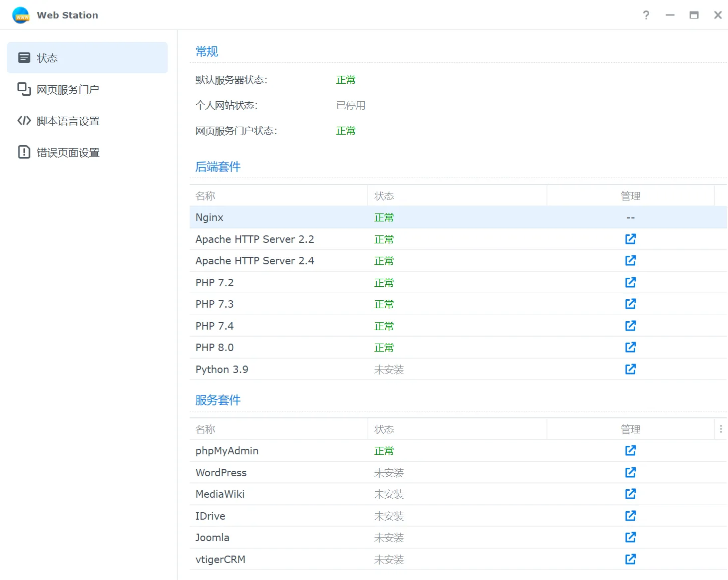
Task: Click PHP 7.2 package name
Action: click(215, 282)
